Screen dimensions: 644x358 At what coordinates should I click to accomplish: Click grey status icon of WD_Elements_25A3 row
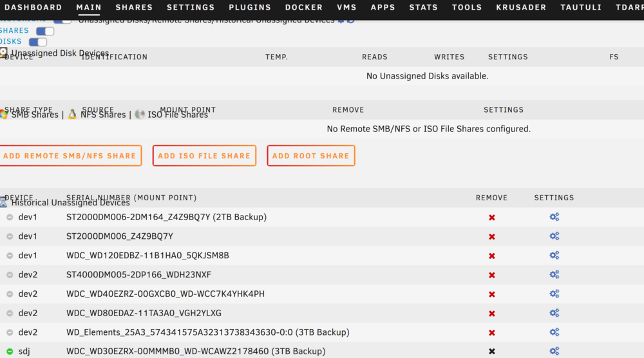click(10, 332)
